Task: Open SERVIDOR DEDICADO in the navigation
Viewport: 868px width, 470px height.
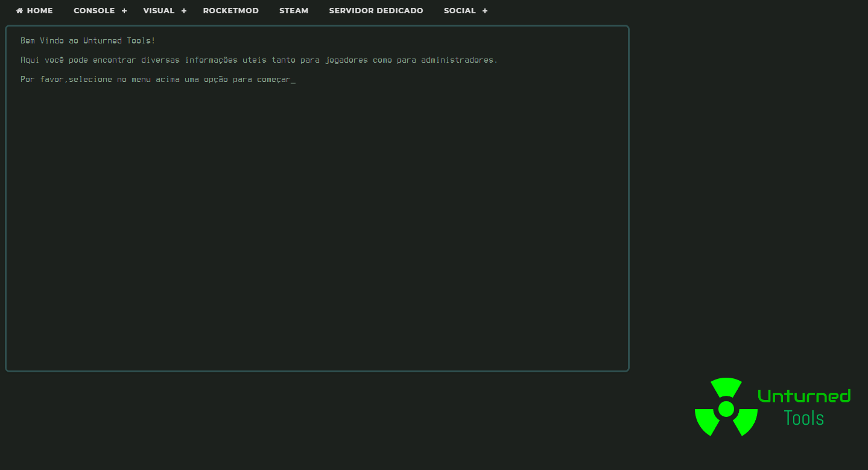Action: click(x=376, y=11)
